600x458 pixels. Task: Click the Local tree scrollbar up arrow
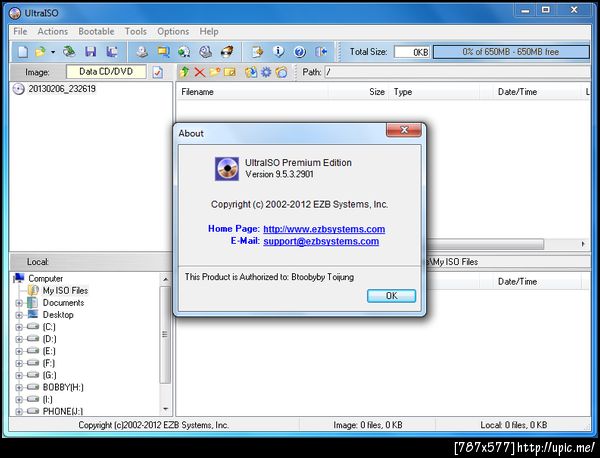click(x=165, y=279)
